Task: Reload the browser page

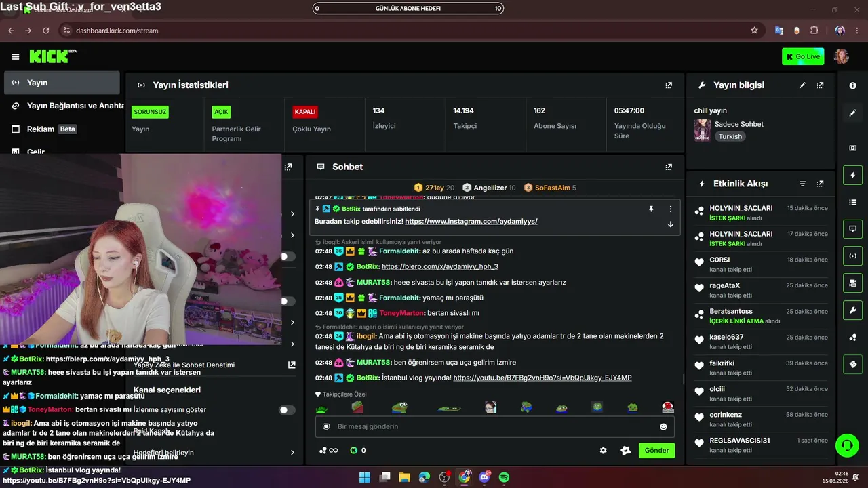Action: click(x=46, y=30)
